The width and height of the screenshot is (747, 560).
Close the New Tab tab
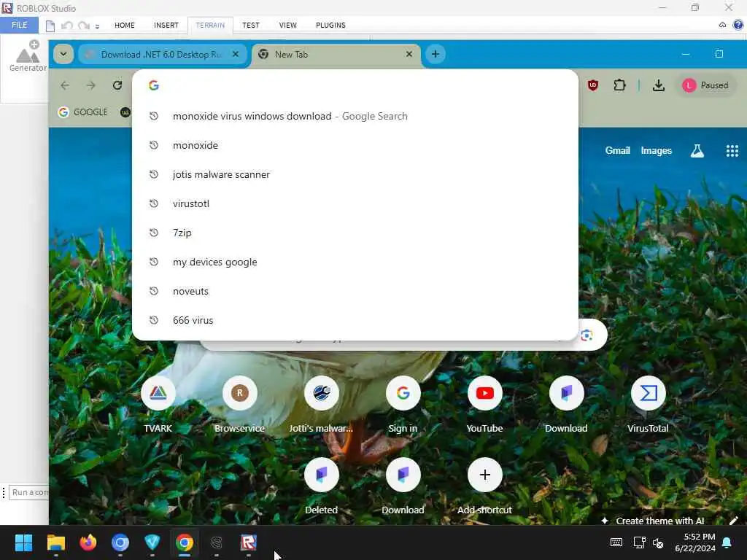pos(409,54)
